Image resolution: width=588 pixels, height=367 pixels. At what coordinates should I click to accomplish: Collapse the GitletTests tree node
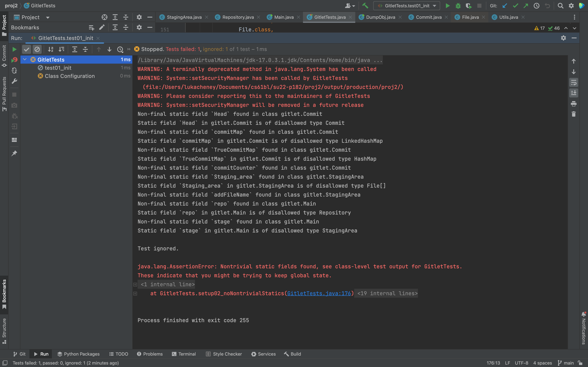(x=25, y=60)
